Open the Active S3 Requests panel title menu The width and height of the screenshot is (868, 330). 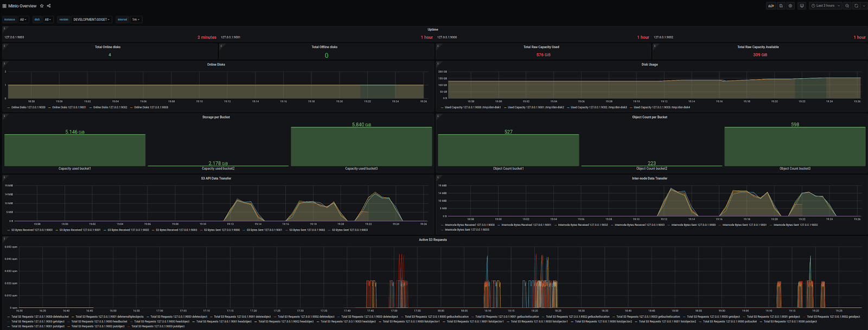point(432,240)
